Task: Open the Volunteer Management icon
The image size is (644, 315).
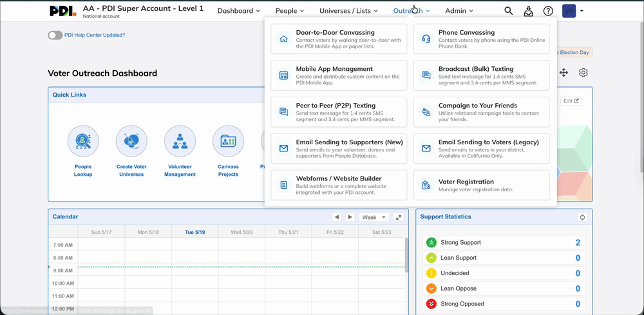Action: pyautogui.click(x=180, y=141)
